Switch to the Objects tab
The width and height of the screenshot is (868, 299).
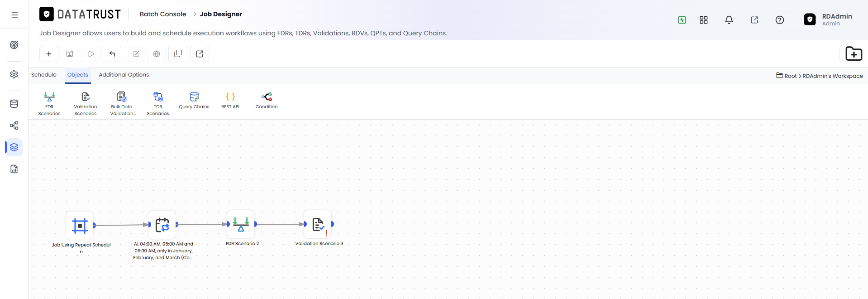(x=78, y=75)
